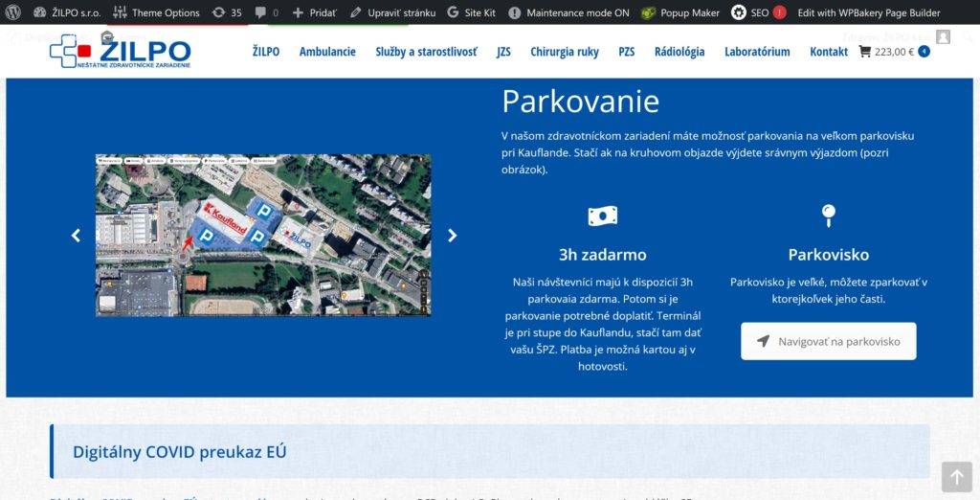
Task: Open Popup Maker admin menu
Action: coord(680,12)
